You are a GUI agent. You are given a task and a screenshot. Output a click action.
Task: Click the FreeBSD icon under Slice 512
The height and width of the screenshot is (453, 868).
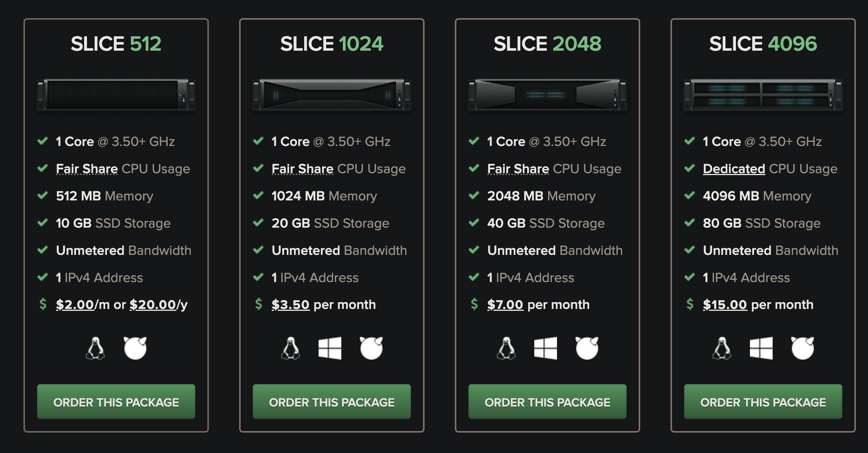tap(135, 348)
